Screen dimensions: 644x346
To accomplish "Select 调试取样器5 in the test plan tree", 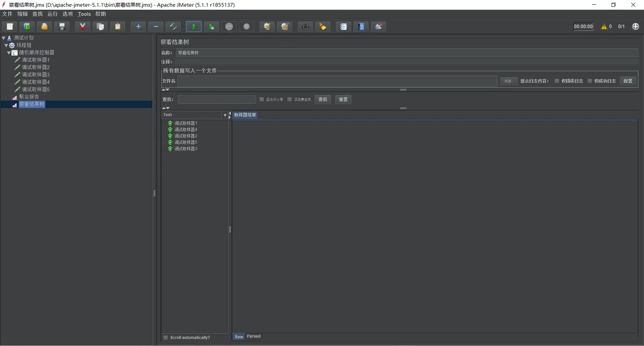I will click(x=35, y=90).
